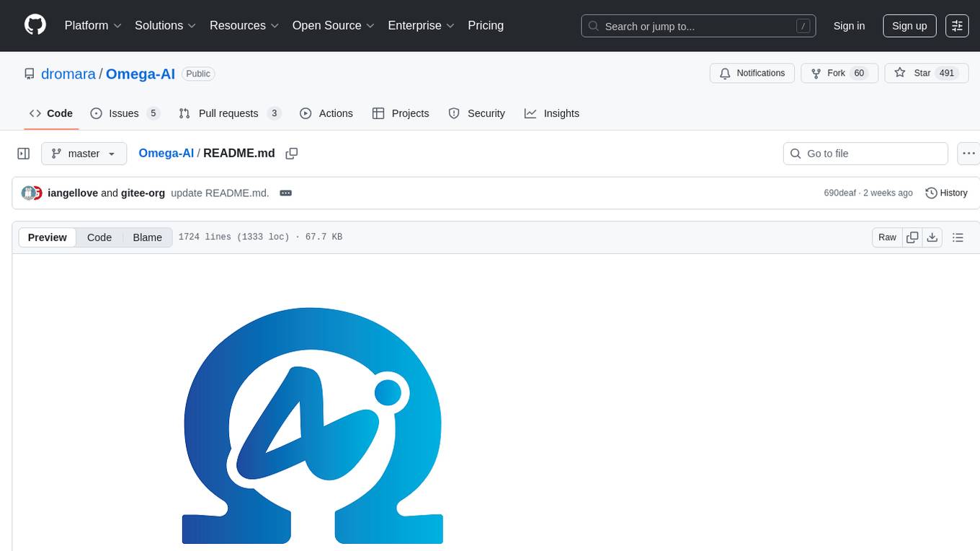The height and width of the screenshot is (551, 980).
Task: Open the Issues tab
Action: point(125,113)
